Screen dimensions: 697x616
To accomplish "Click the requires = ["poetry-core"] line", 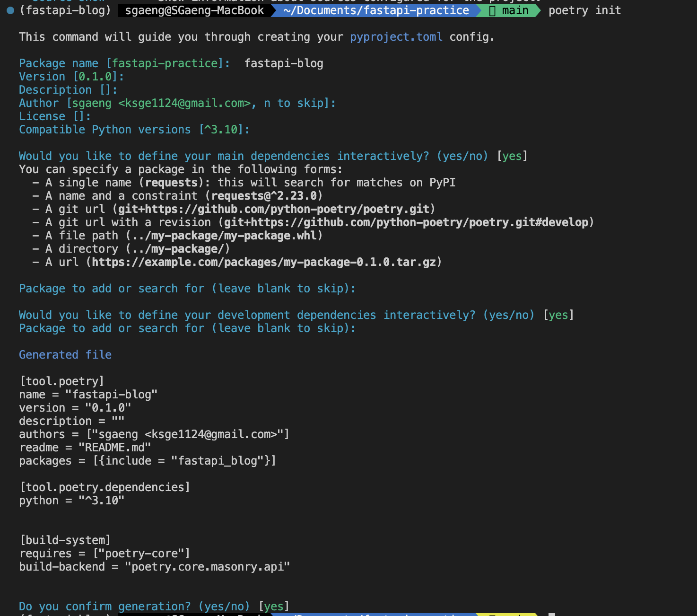I will click(105, 554).
